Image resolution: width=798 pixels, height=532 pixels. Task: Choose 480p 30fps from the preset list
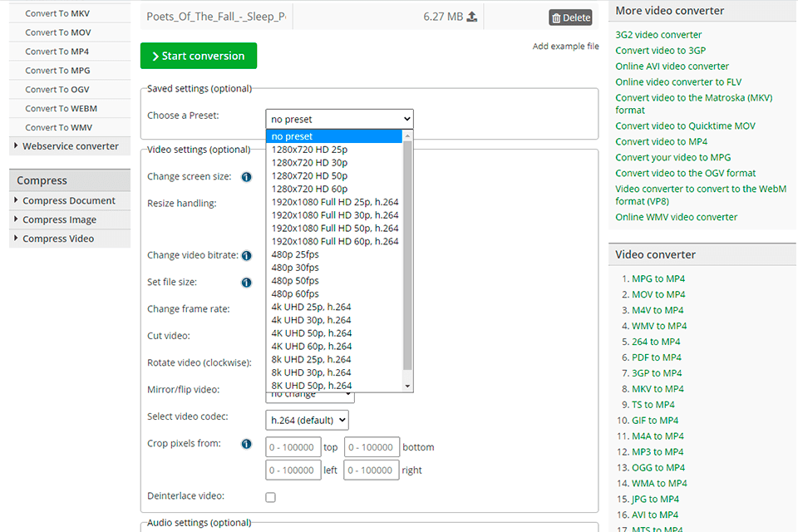click(x=297, y=268)
